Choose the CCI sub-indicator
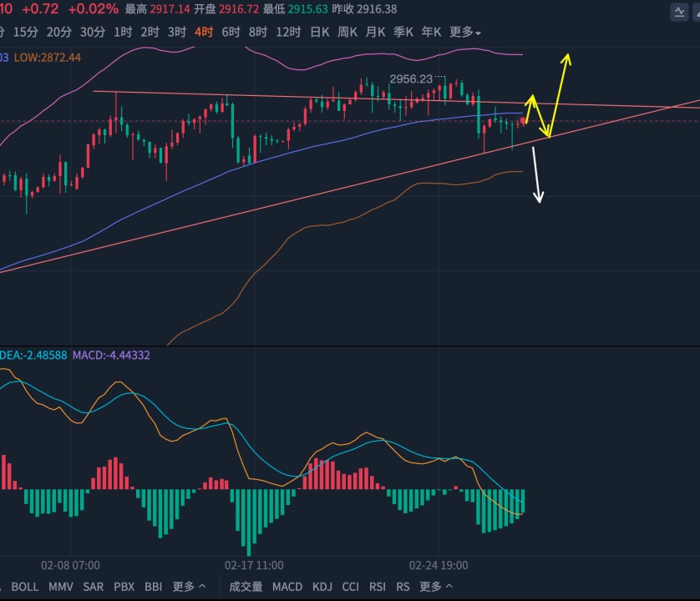Viewport: 700px width, 601px height. (351, 586)
